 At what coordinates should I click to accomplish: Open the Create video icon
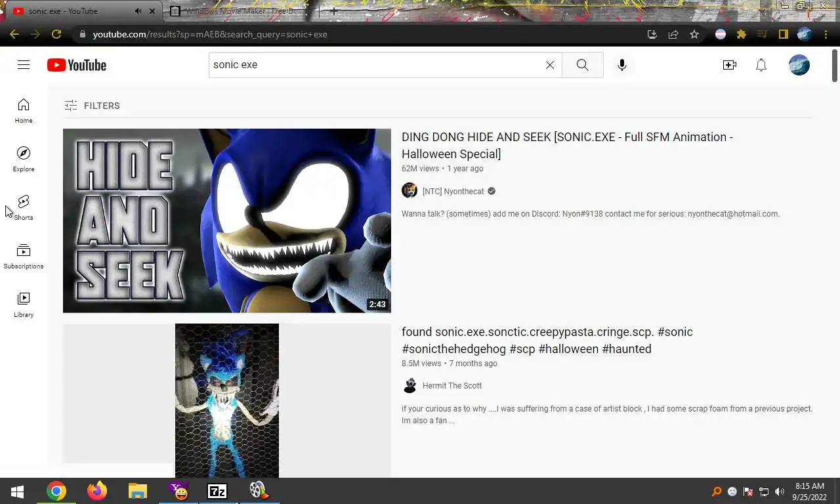[730, 65]
